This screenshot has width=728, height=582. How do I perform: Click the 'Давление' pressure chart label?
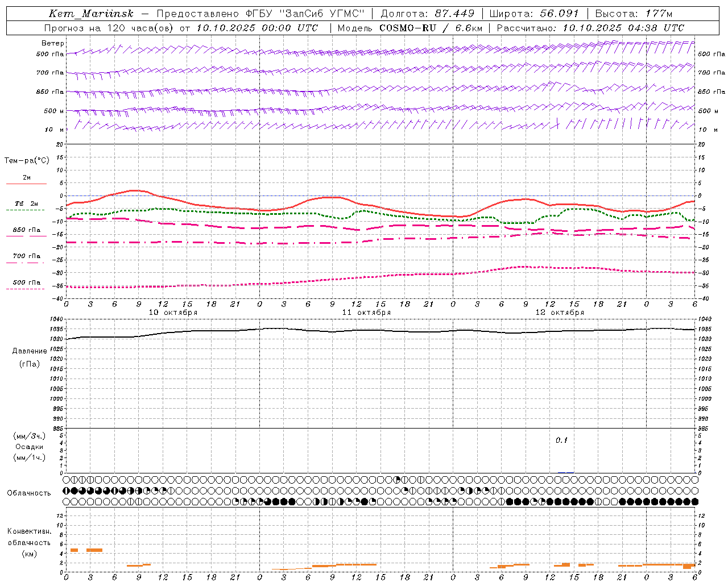pos(30,351)
